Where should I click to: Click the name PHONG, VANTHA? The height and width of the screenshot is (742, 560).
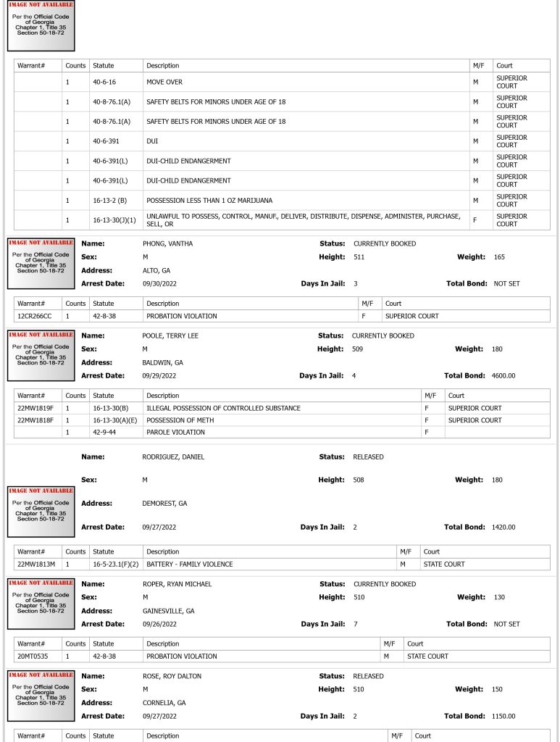(168, 243)
